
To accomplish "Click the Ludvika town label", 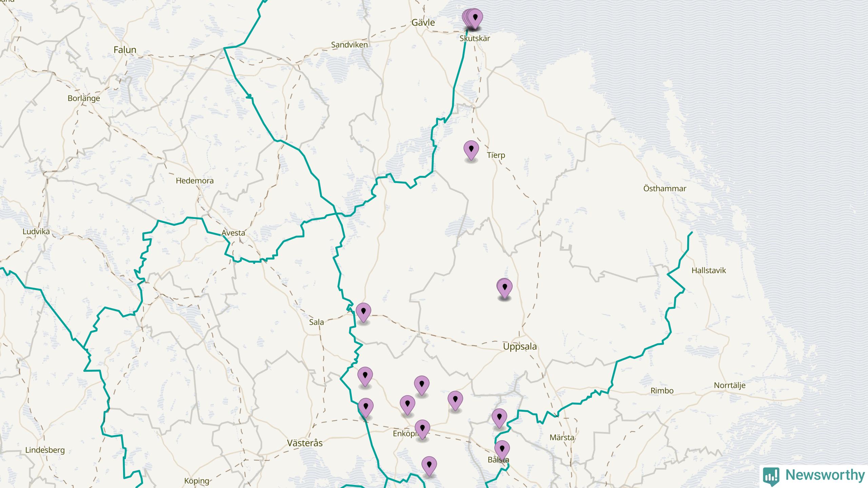I will click(x=36, y=232).
